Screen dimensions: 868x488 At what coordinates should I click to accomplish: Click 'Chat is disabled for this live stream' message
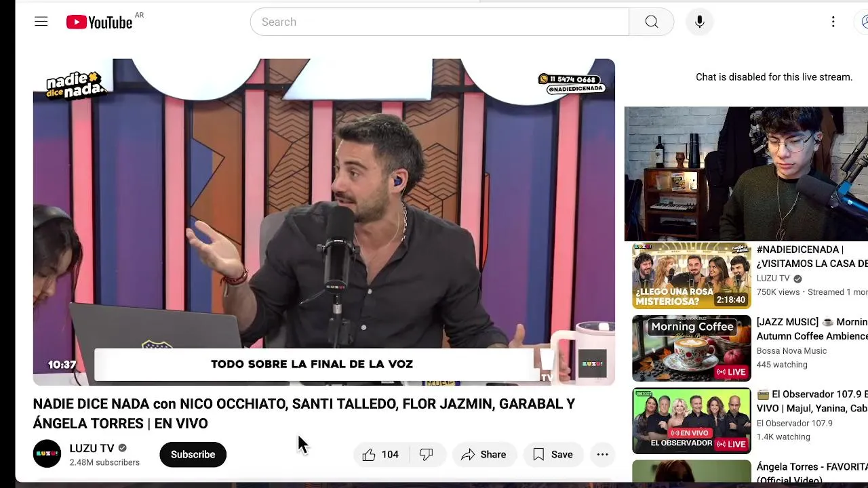tap(774, 77)
